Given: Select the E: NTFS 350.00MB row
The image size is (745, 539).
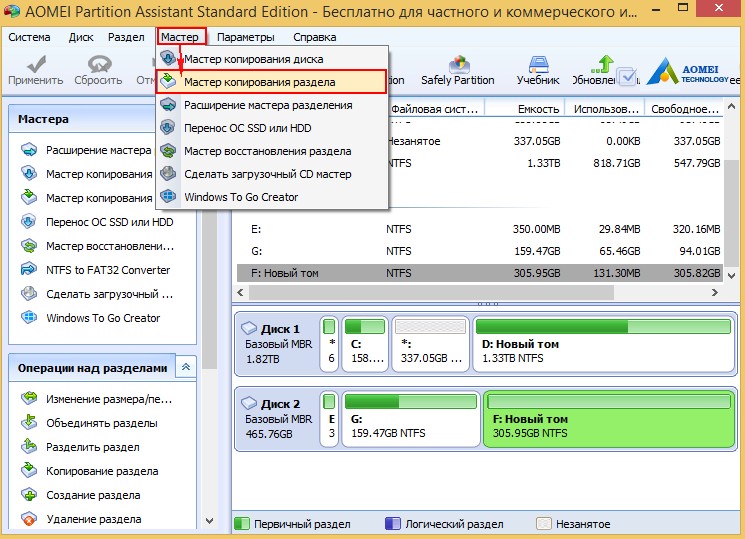Looking at the screenshot, I should pyautogui.click(x=480, y=229).
